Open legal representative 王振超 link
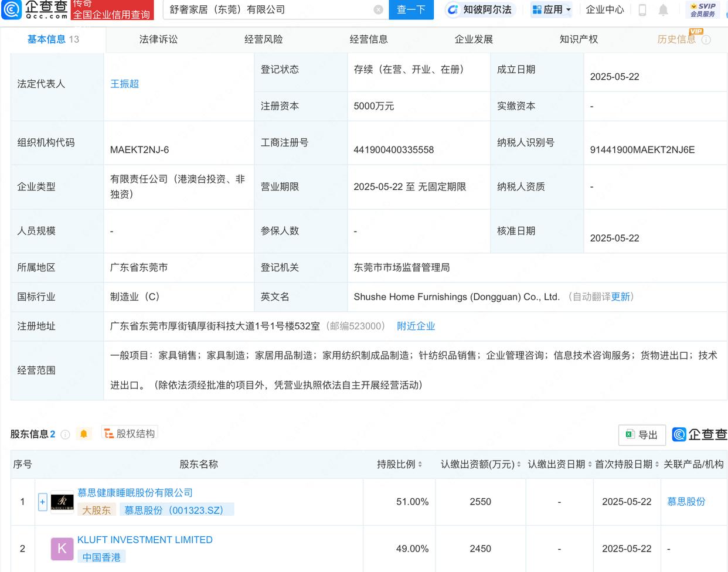728x572 pixels. pos(124,84)
